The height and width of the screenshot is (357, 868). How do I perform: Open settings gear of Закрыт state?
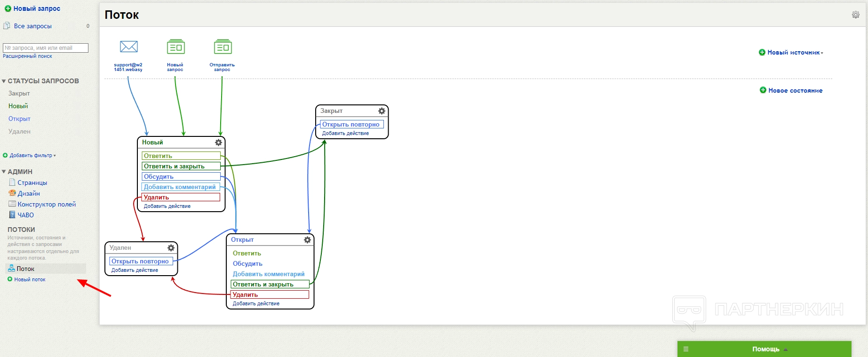click(x=382, y=111)
